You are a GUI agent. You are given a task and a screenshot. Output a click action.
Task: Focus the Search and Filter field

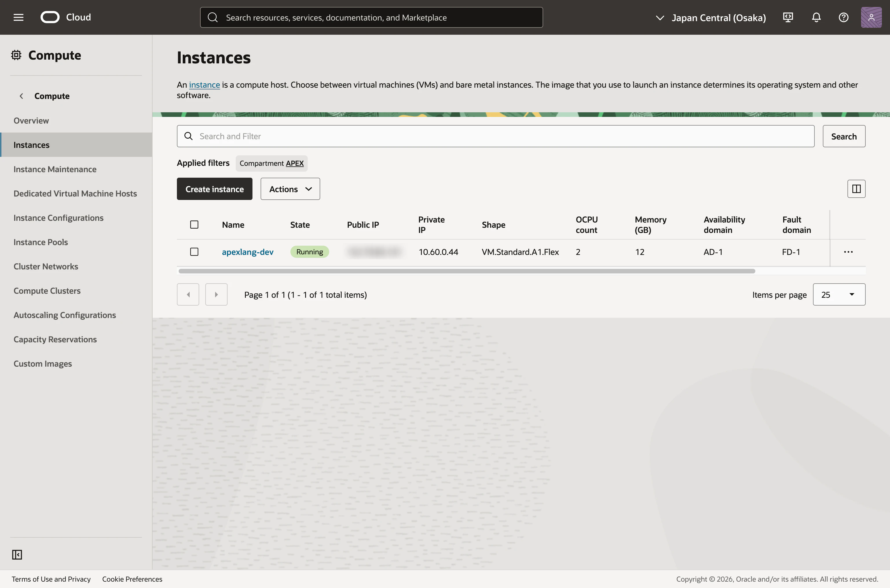point(496,136)
